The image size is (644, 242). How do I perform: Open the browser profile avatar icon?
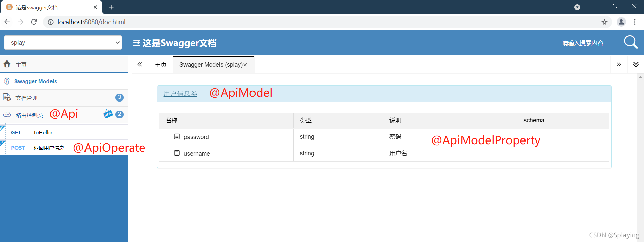[621, 22]
